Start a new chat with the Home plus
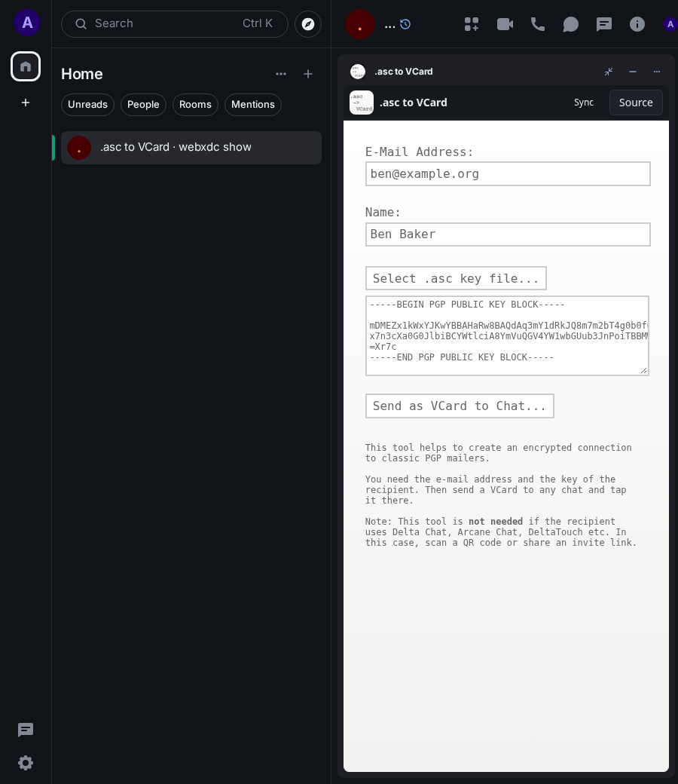 pos(308,74)
